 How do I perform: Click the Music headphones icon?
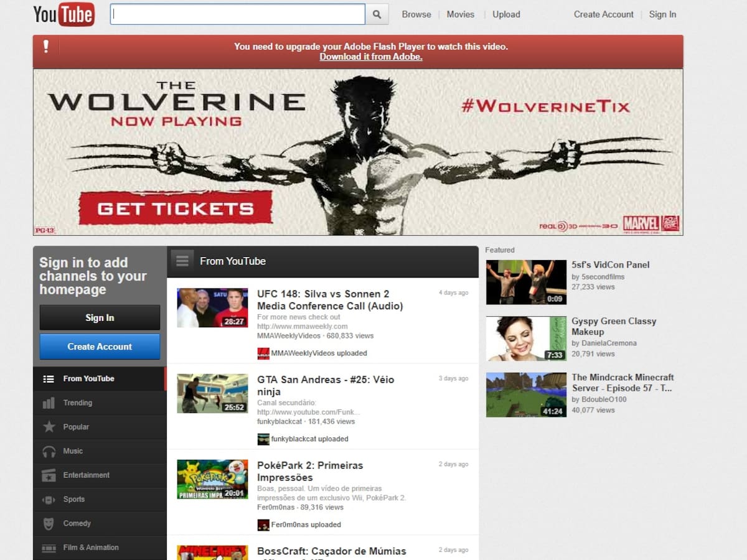point(49,451)
